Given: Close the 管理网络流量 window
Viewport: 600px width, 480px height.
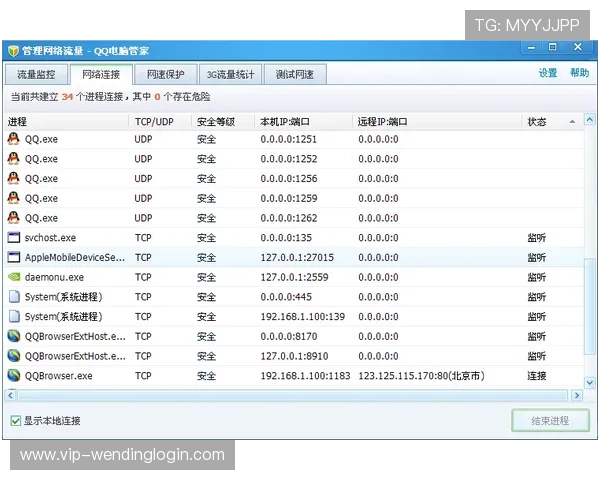Looking at the screenshot, I should pos(578,47).
